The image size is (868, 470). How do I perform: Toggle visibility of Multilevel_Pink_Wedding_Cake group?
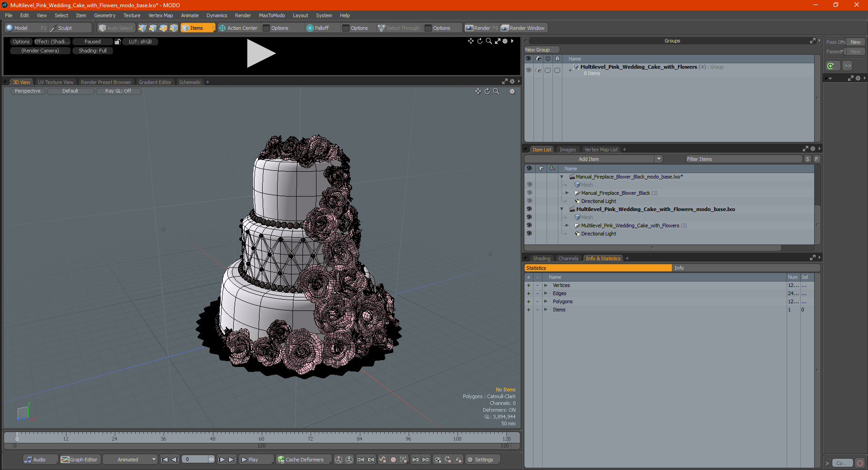(528, 70)
